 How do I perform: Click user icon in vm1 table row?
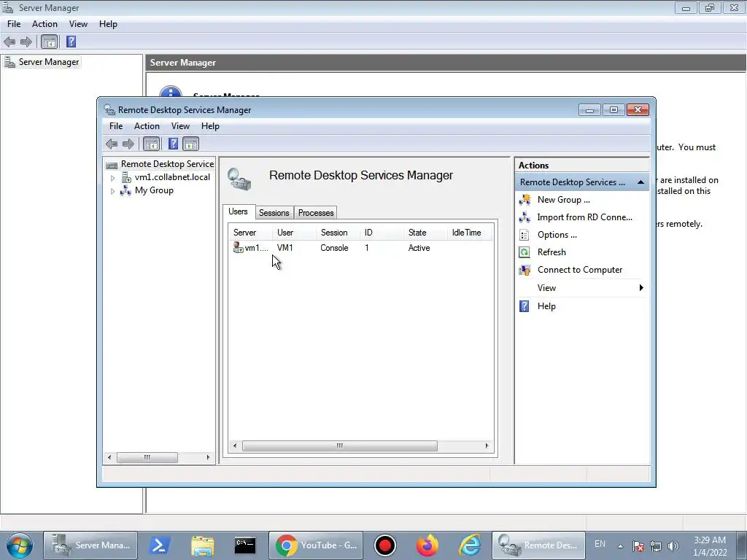(x=239, y=248)
